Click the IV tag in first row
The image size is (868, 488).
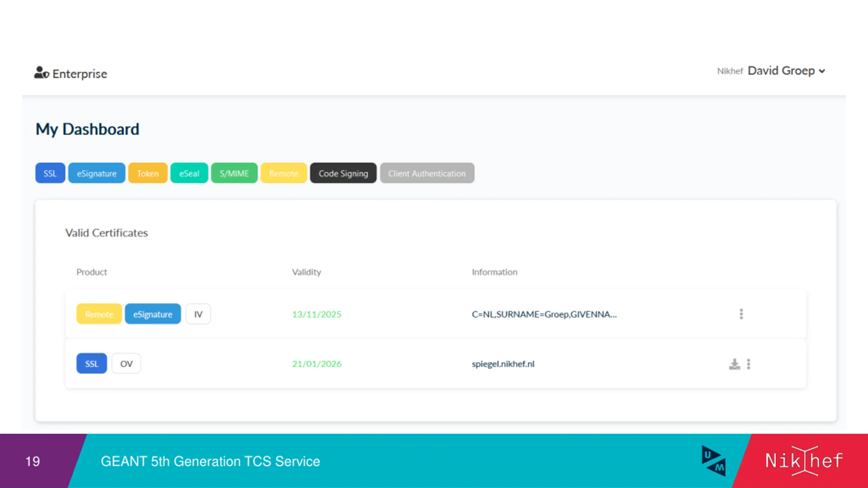click(198, 314)
